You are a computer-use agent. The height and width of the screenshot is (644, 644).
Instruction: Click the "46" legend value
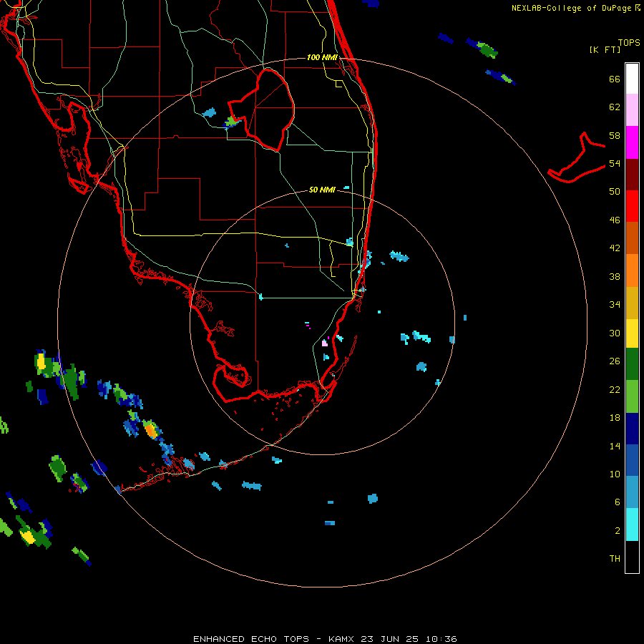pyautogui.click(x=615, y=220)
